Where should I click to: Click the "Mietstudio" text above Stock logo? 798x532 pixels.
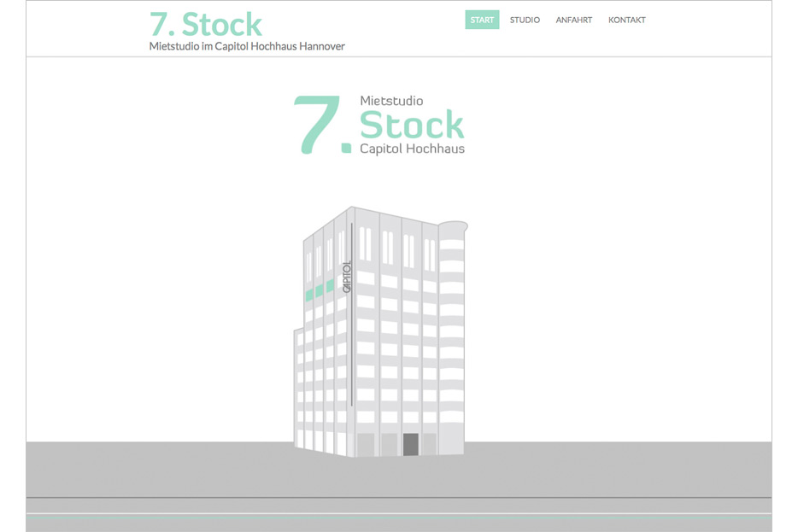click(x=391, y=101)
